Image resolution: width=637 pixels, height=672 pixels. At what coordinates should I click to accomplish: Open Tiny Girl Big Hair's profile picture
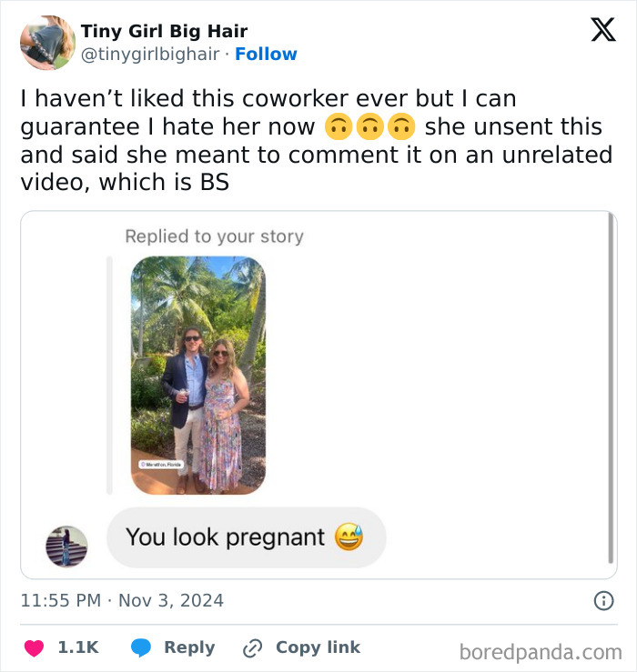[x=47, y=43]
